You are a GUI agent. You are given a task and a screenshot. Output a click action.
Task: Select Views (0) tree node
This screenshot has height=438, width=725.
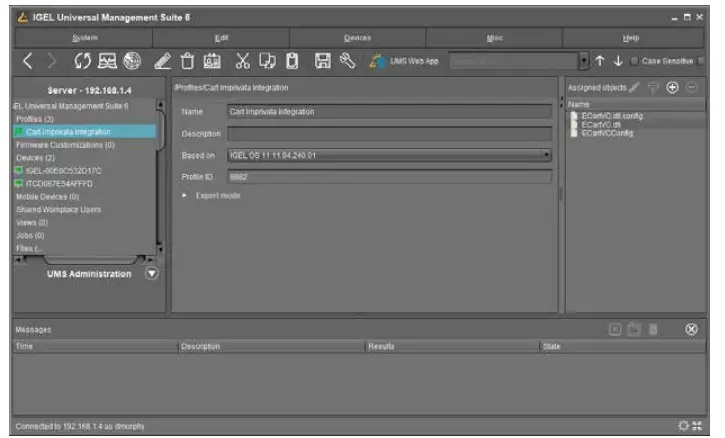[x=32, y=222]
